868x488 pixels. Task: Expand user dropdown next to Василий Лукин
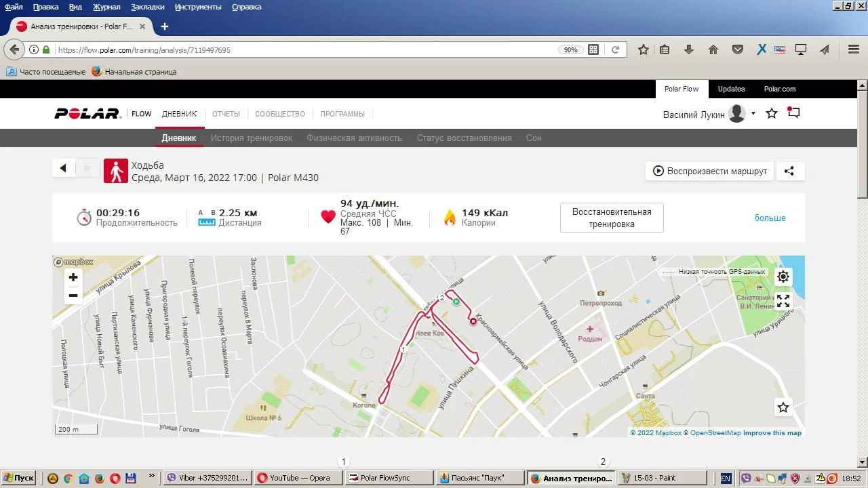click(x=753, y=113)
